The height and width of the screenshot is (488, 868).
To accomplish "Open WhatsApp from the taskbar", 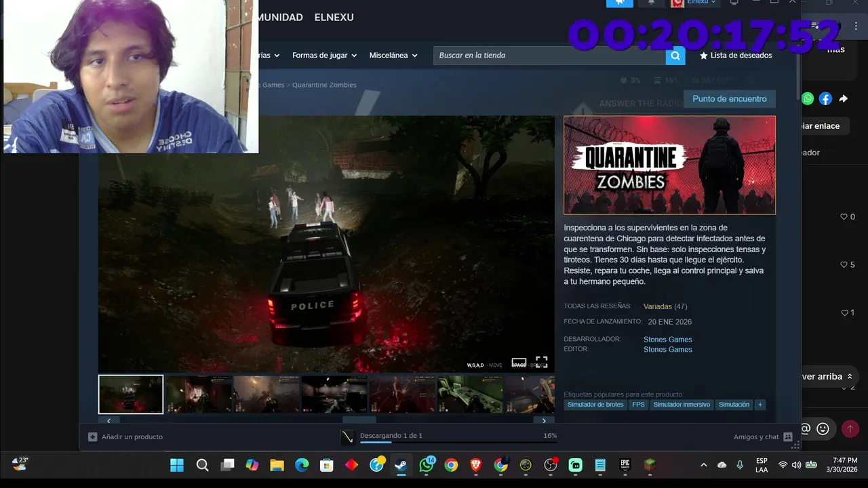I will pos(427,465).
